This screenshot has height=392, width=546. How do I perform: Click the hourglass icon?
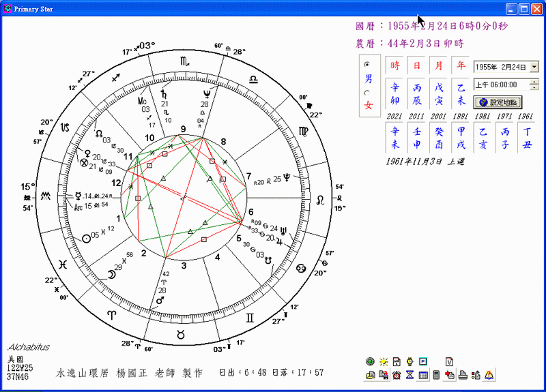tap(409, 375)
